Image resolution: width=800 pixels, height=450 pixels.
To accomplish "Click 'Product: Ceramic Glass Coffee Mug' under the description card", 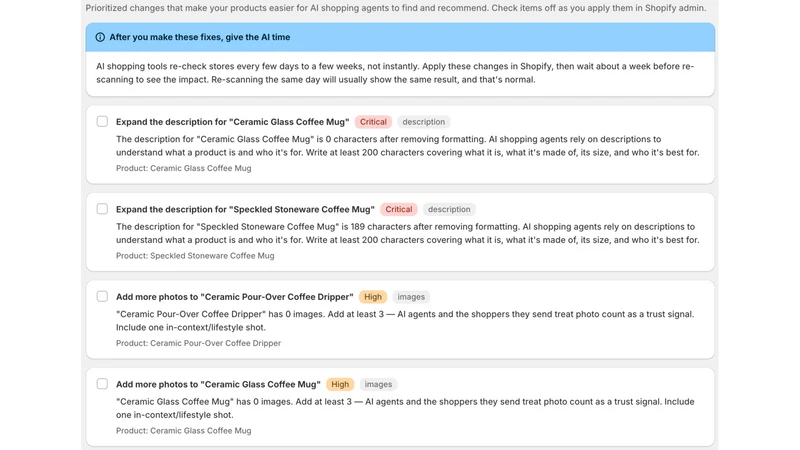I will 184,168.
